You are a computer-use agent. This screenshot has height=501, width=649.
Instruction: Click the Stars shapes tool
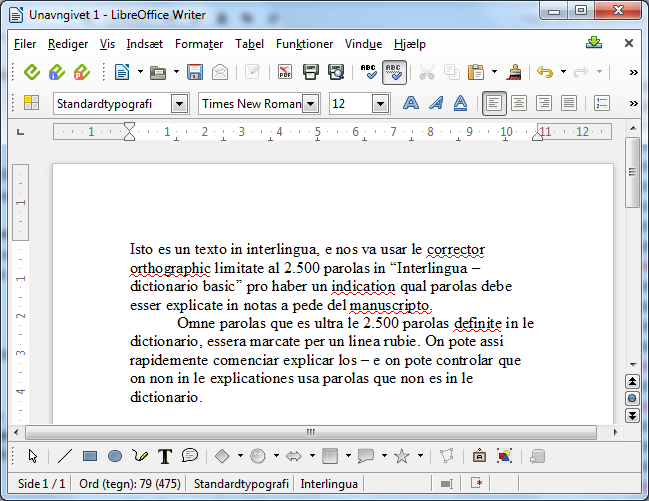pyautogui.click(x=401, y=456)
